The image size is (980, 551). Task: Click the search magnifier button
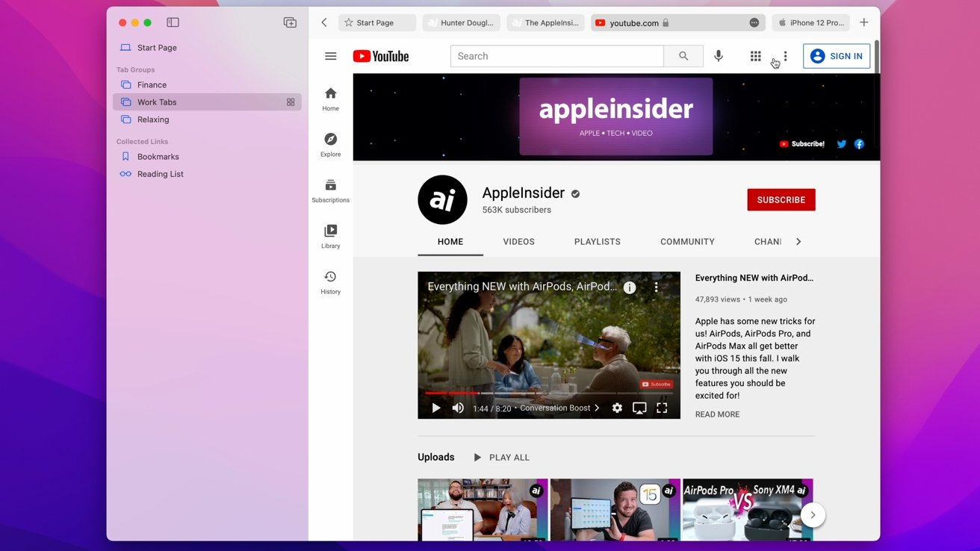[x=683, y=56]
